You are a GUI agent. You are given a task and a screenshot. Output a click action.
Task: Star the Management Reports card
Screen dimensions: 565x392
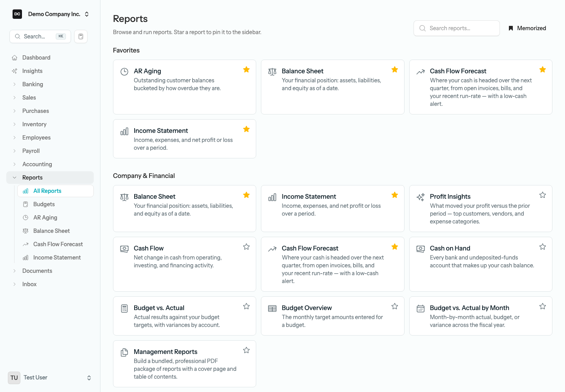click(246, 350)
